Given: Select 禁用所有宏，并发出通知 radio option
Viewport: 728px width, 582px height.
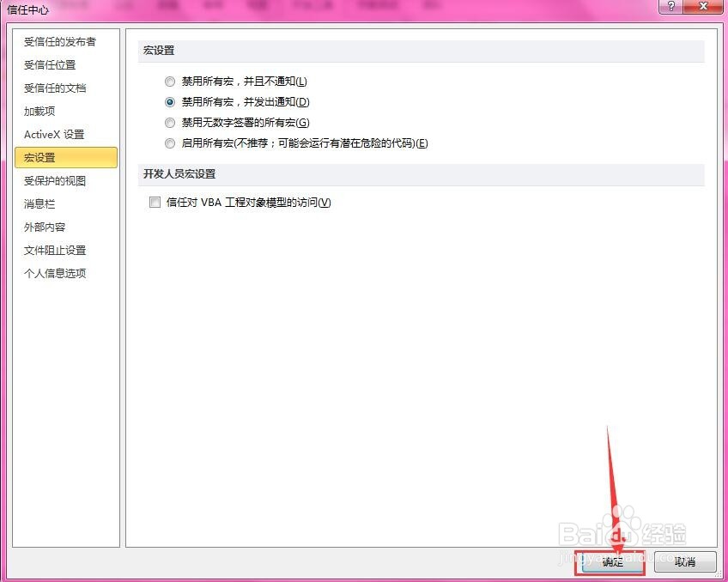Looking at the screenshot, I should 170,102.
